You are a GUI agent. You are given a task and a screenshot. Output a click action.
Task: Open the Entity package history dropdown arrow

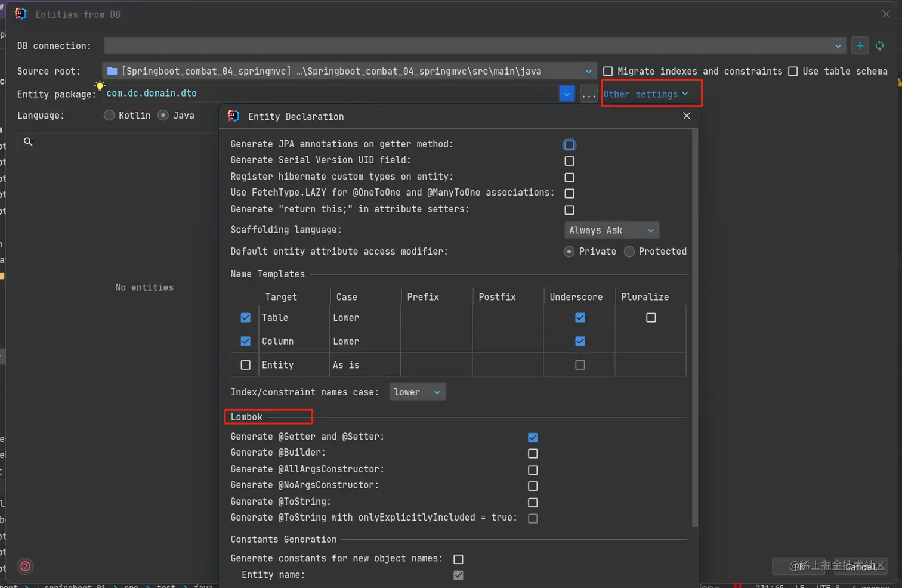point(567,94)
